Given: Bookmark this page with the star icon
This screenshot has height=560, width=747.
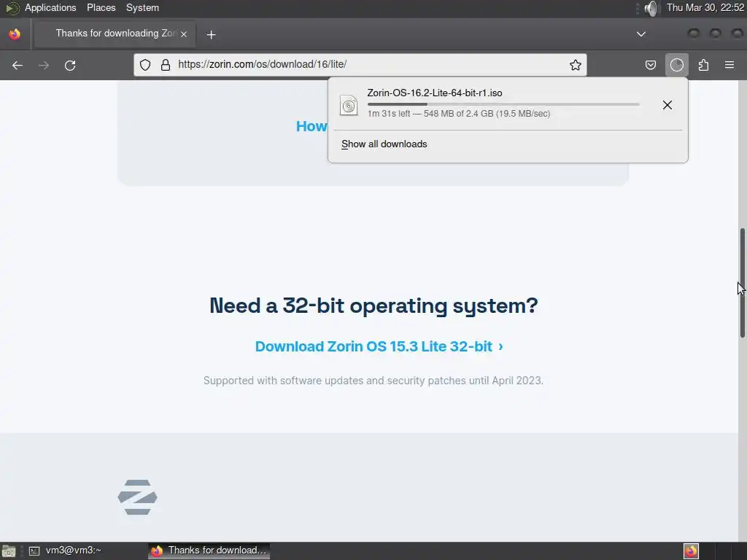Looking at the screenshot, I should [576, 65].
